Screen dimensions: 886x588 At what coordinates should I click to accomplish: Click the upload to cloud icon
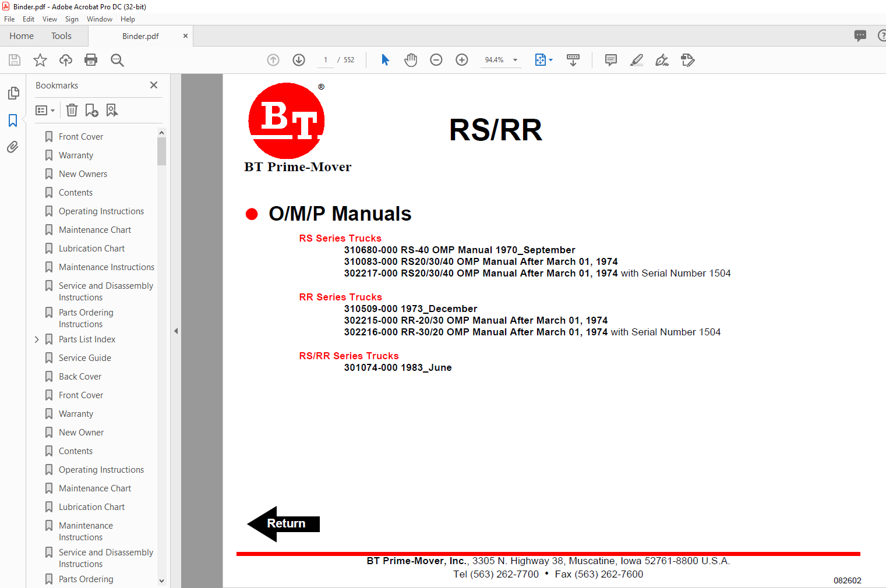point(66,60)
